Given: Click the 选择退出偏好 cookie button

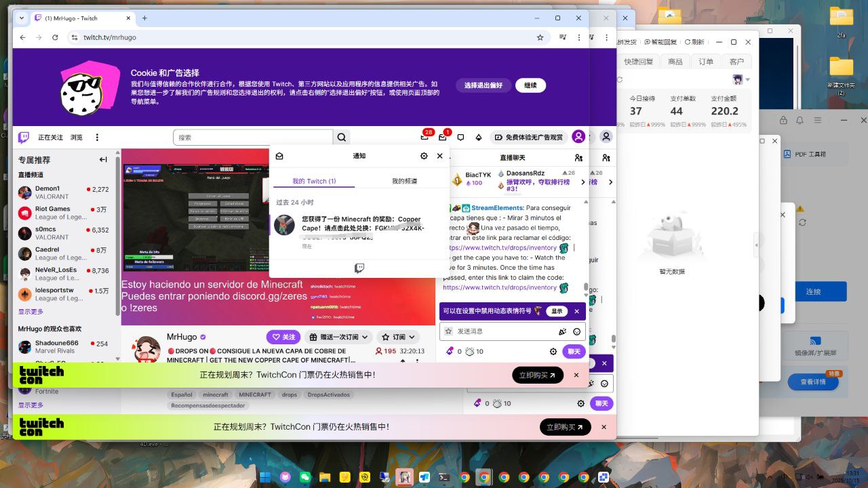Looking at the screenshot, I should tap(484, 85).
